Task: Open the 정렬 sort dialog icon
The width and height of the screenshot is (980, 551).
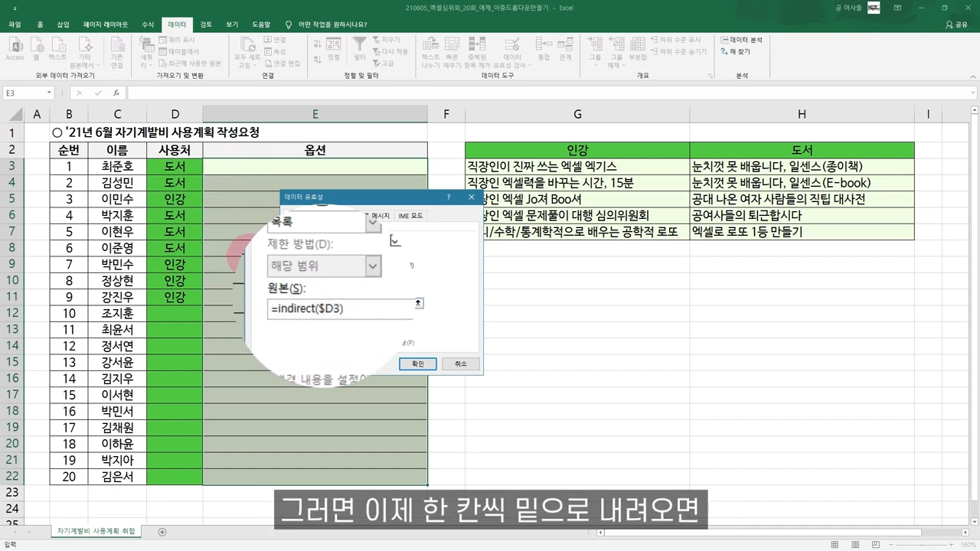Action: [334, 49]
